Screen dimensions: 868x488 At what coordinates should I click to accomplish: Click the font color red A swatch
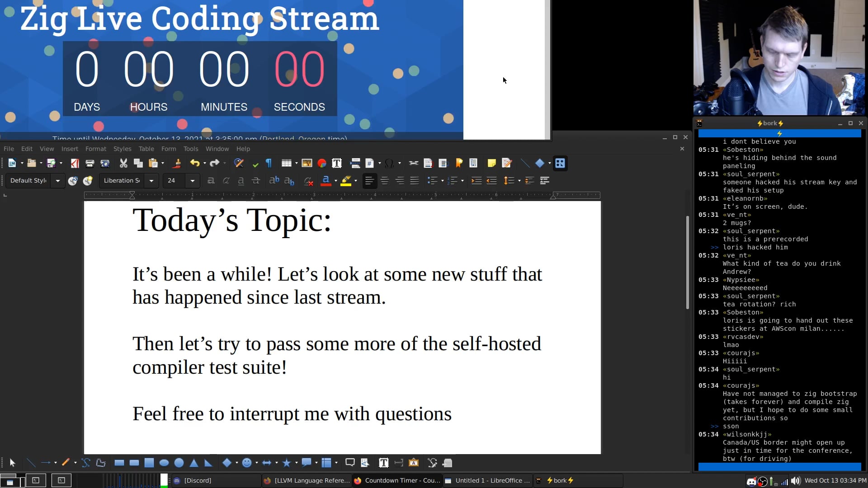tap(325, 181)
